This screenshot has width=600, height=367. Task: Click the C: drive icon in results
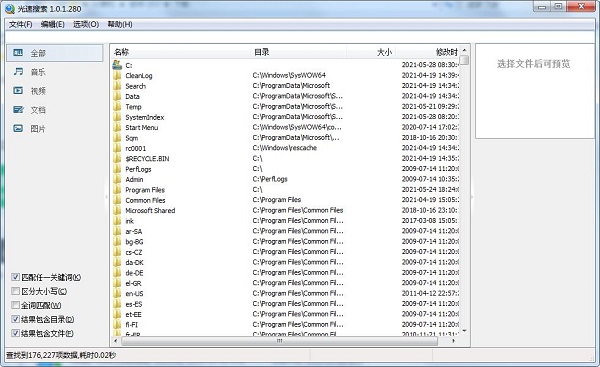click(117, 65)
